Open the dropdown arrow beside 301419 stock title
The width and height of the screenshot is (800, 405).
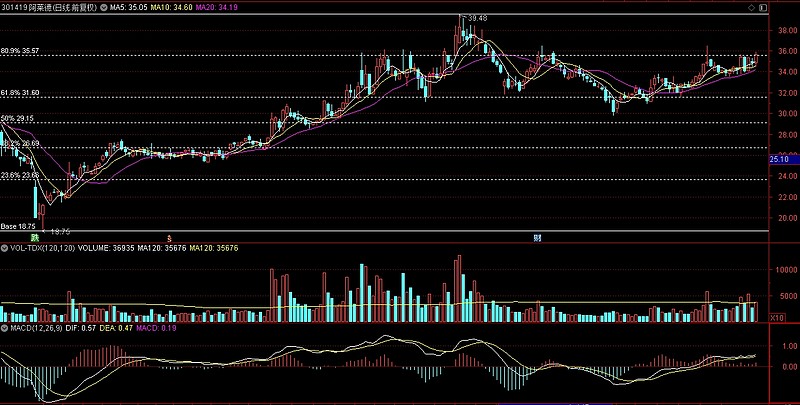105,8
